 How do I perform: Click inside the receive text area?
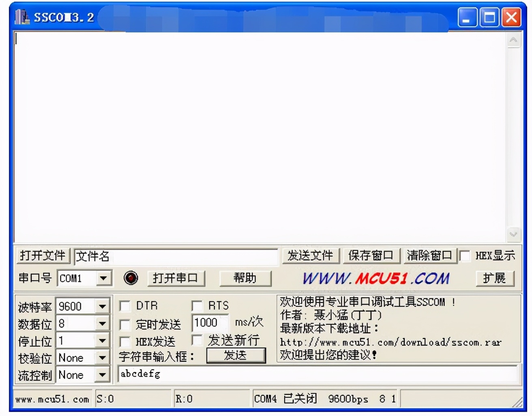[x=260, y=137]
